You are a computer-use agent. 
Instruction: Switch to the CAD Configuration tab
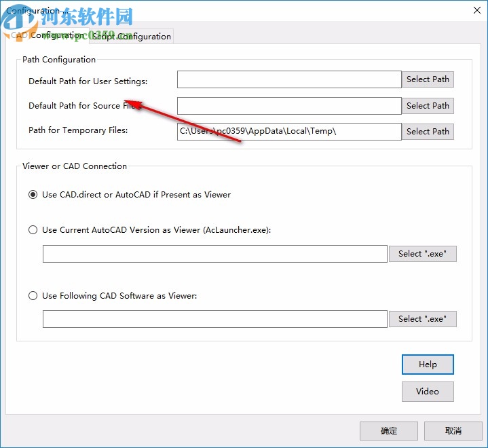pyautogui.click(x=48, y=35)
